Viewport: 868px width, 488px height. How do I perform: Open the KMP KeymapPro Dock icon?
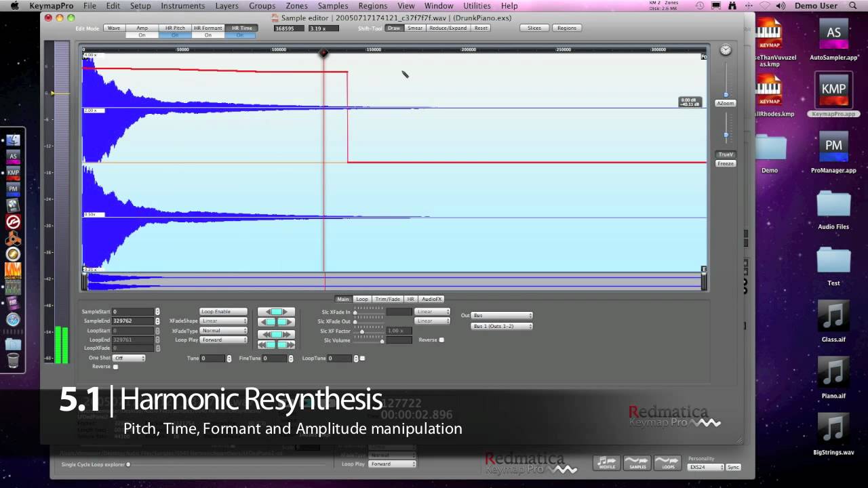pos(13,173)
